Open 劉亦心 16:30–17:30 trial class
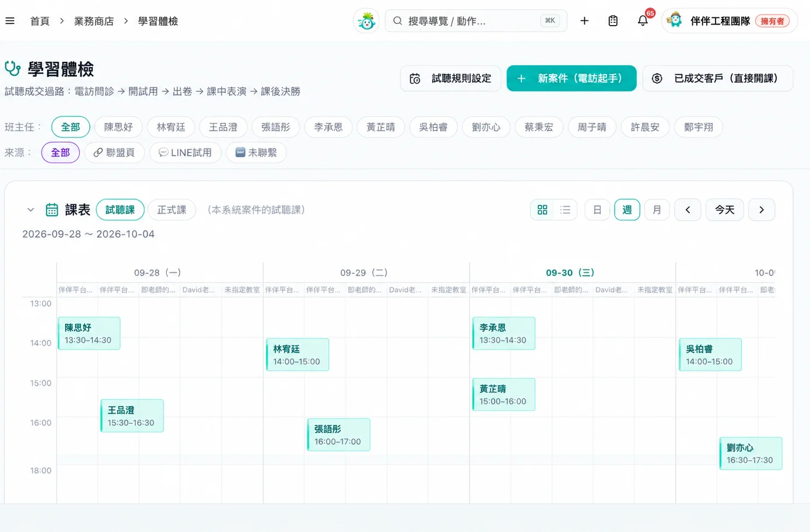This screenshot has height=532, width=810. tap(751, 453)
